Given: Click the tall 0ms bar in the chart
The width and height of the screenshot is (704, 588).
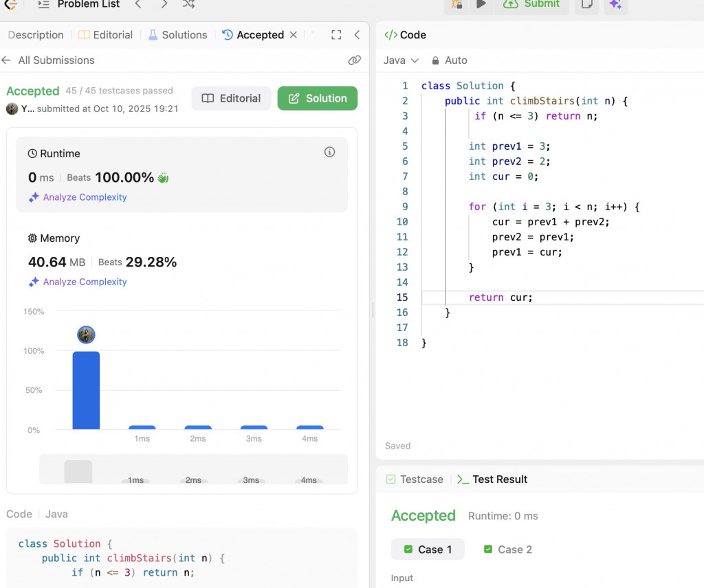Looking at the screenshot, I should [x=86, y=390].
